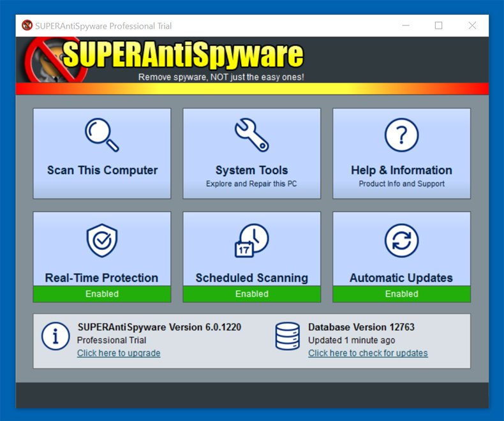Open Scheduled Scanning label
The image size is (504, 421).
point(251,277)
